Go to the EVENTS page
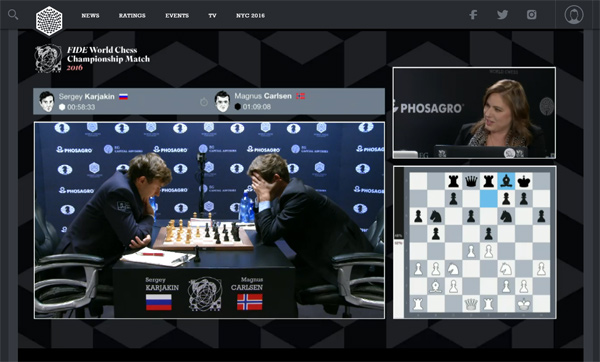This screenshot has height=362, width=600. 177,16
